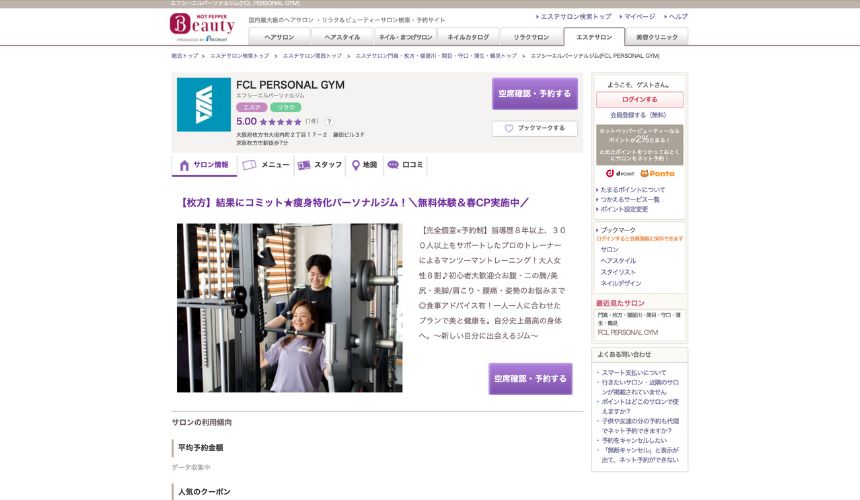Click the heart icon on ブックマークする
The image size is (860, 500).
[x=508, y=128]
